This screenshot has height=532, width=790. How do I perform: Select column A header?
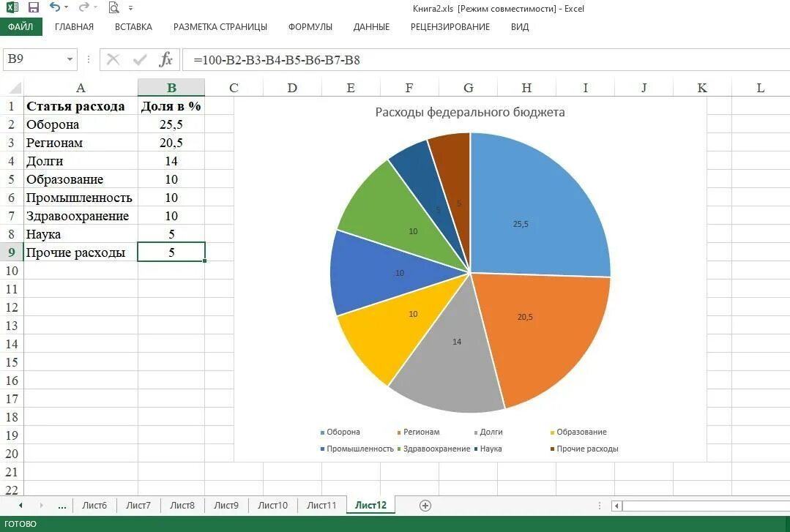[81, 88]
